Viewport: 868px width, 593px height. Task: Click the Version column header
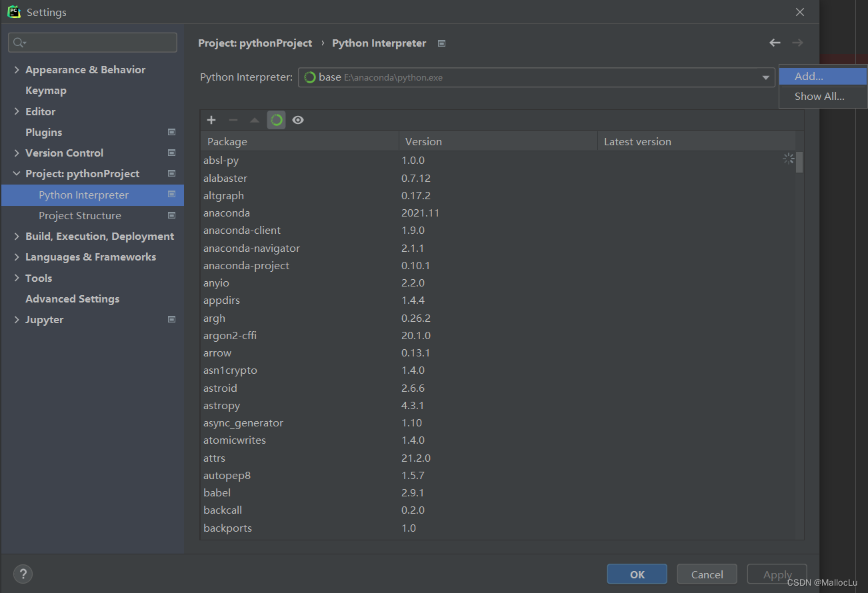(498, 141)
